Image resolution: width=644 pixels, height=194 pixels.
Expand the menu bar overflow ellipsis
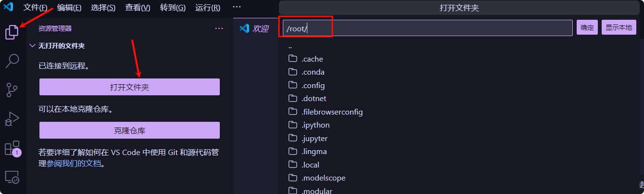coord(236,7)
